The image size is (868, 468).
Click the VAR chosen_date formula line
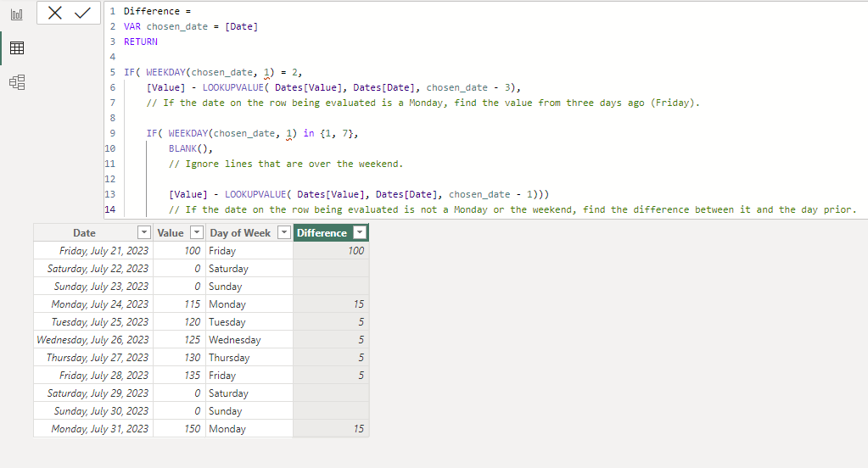191,26
